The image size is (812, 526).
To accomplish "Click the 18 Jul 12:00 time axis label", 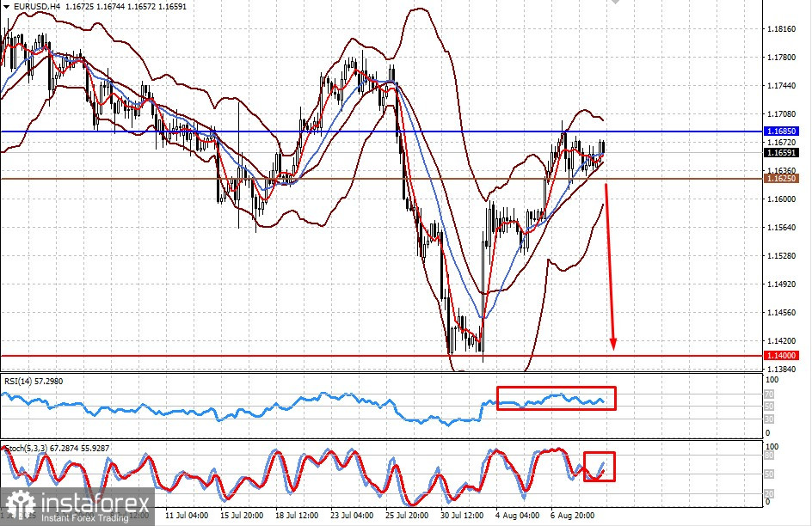I will tap(297, 516).
